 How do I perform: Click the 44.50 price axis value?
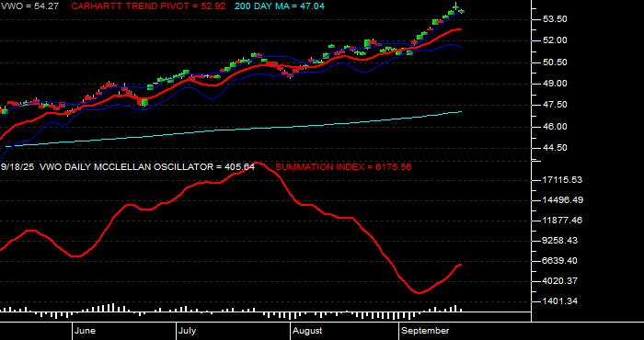(555, 148)
